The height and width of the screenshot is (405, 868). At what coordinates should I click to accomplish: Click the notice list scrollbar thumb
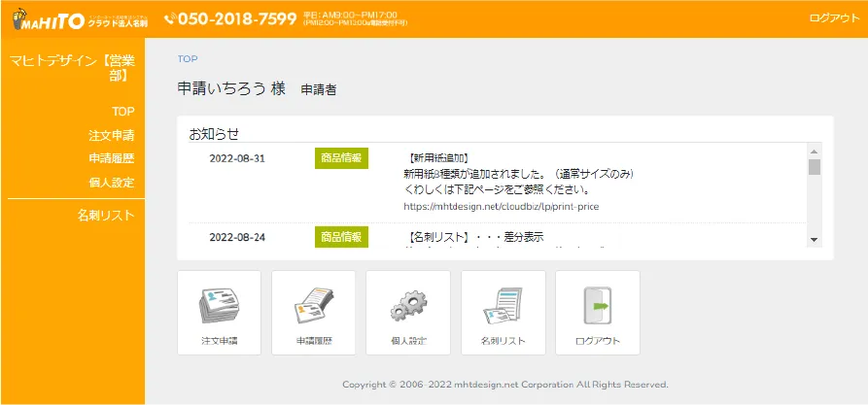(x=814, y=166)
